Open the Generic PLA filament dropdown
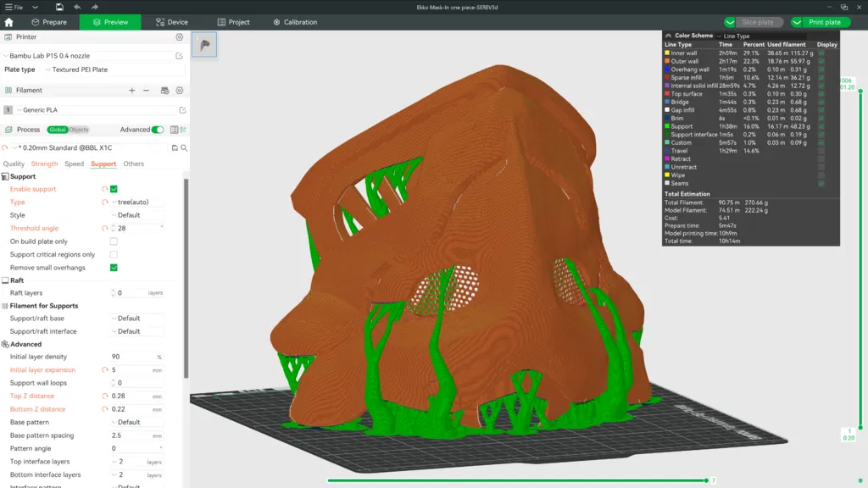 coord(96,110)
